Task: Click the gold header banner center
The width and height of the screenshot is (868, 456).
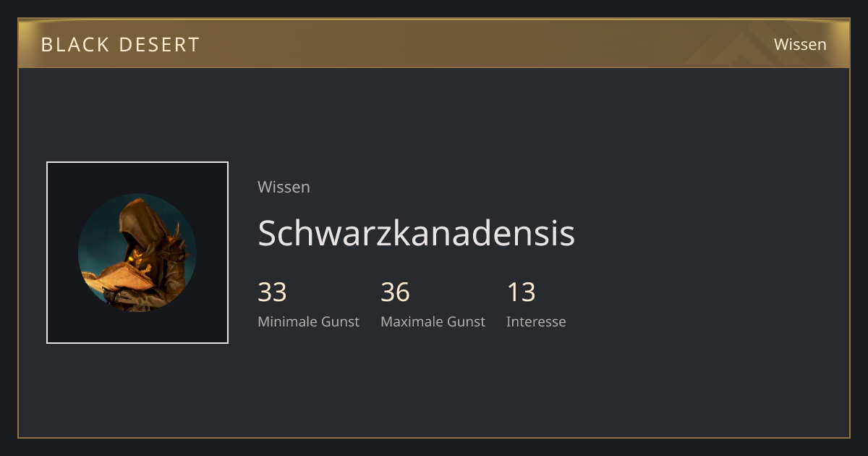Action: pyautogui.click(x=434, y=43)
